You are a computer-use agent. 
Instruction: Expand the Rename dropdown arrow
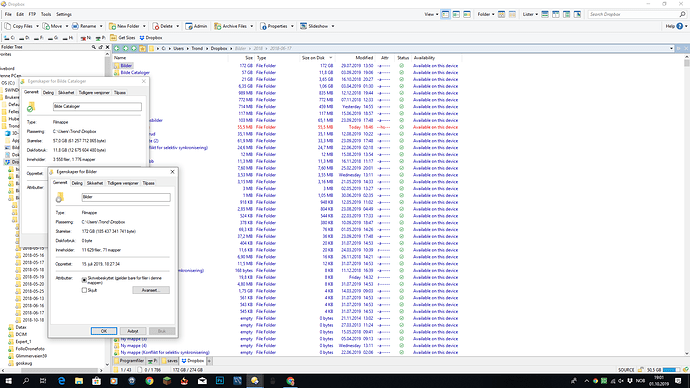click(101, 26)
